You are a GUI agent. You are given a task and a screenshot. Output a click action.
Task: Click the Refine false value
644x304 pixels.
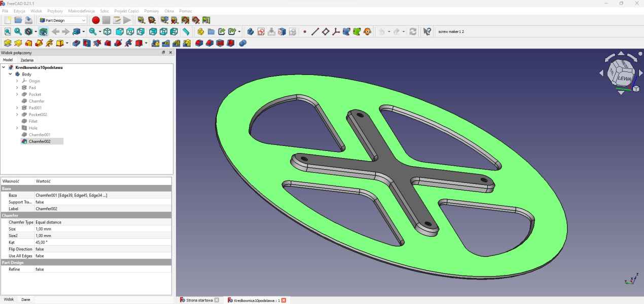coord(103,269)
